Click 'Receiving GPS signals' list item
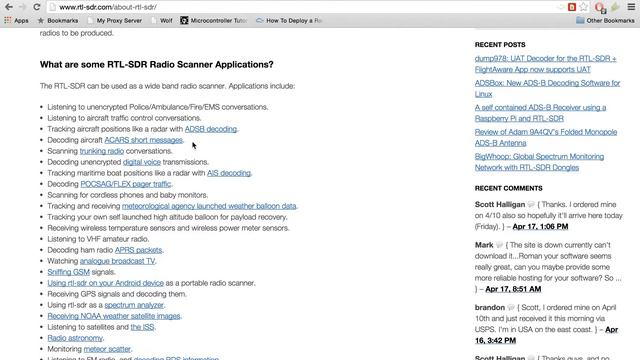The image size is (640, 360). click(x=117, y=294)
